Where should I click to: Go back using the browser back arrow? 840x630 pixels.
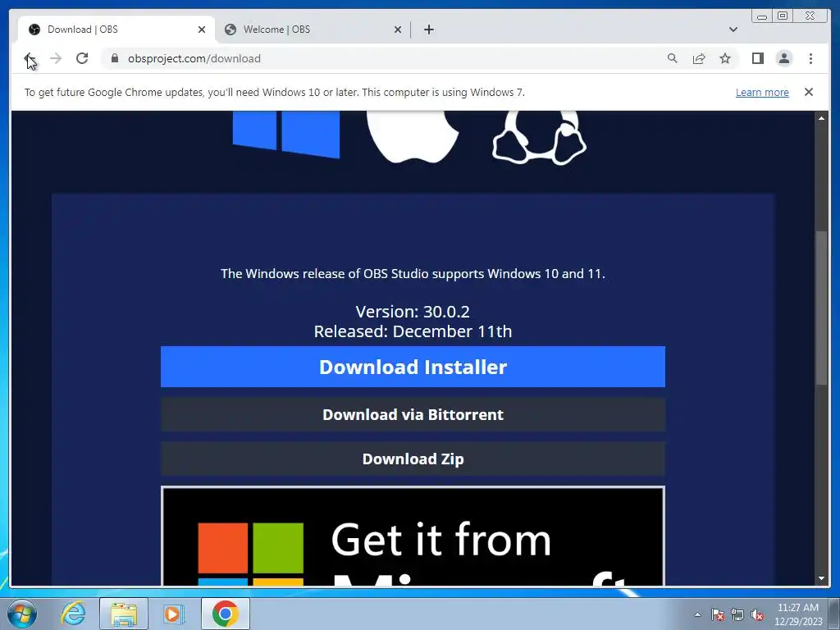pyautogui.click(x=30, y=58)
